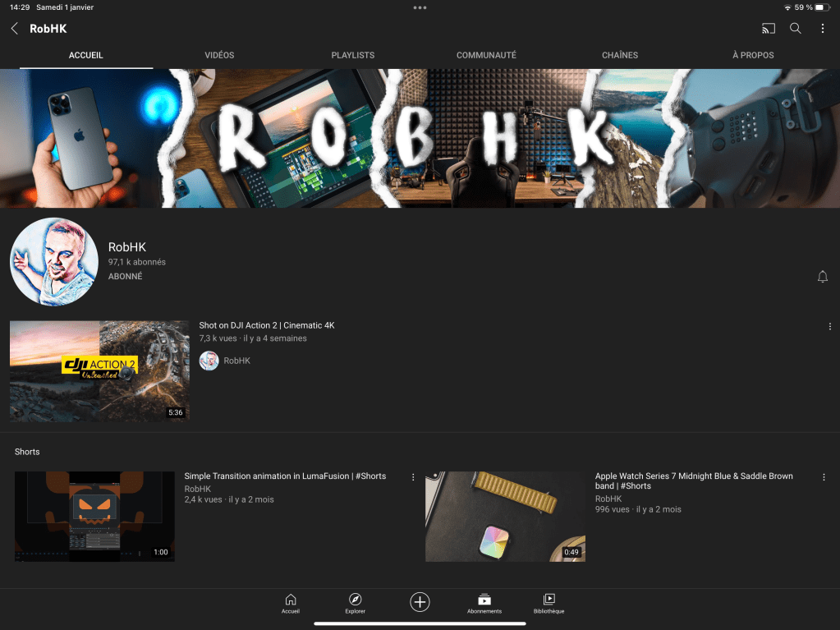Open options for LumaFusion Shorts video
The width and height of the screenshot is (840, 630).
click(413, 476)
